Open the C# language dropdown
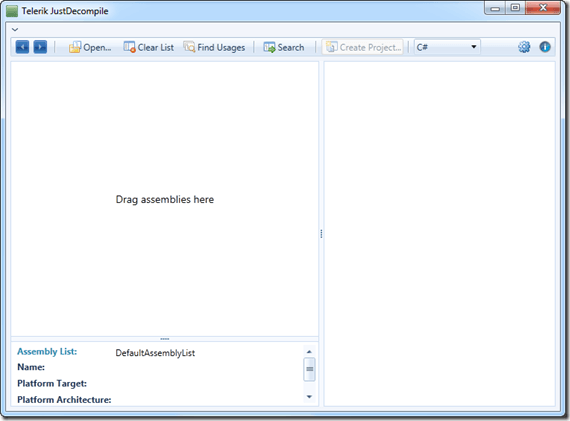Viewport: 570px width, 421px height. [x=447, y=47]
